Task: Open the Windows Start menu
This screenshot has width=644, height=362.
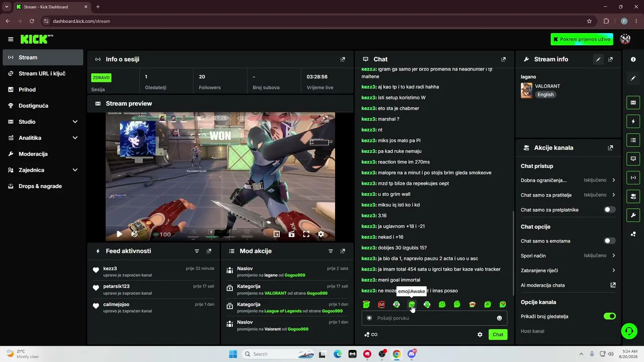Action: click(232, 354)
